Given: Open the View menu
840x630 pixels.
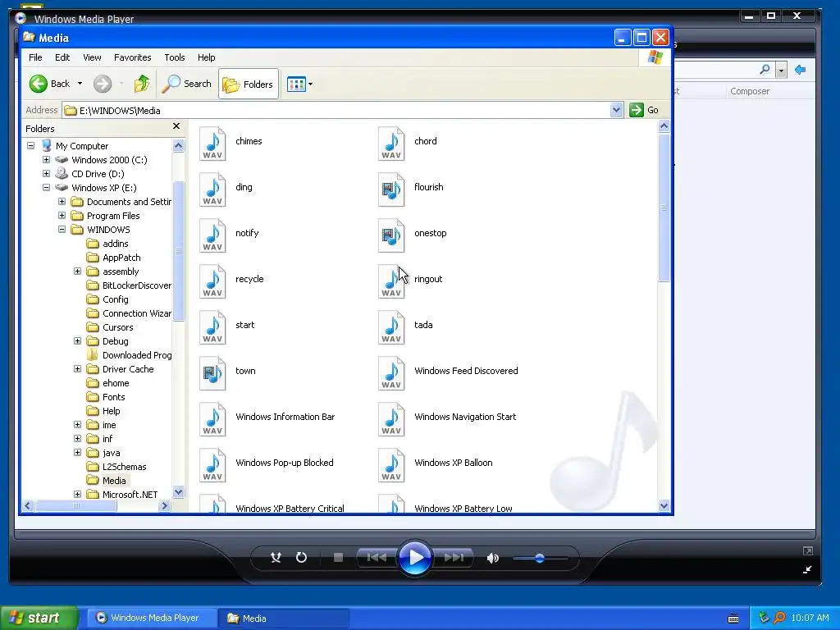Looking at the screenshot, I should pyautogui.click(x=92, y=57).
